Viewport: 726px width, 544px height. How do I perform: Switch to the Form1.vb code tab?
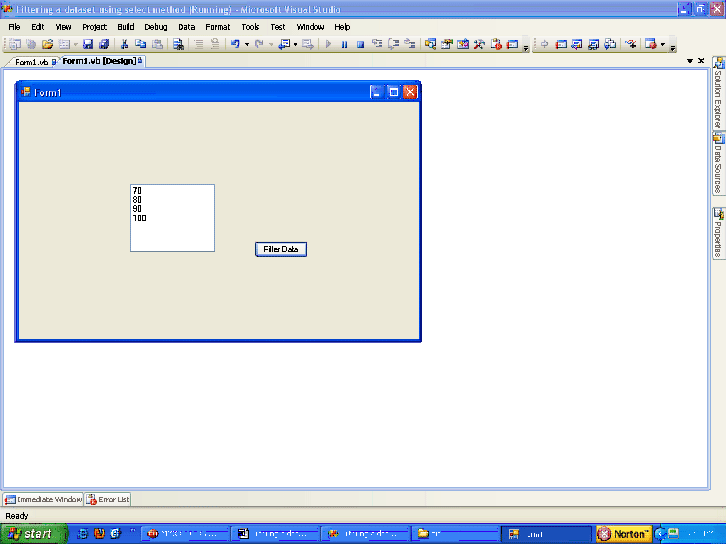pos(31,62)
